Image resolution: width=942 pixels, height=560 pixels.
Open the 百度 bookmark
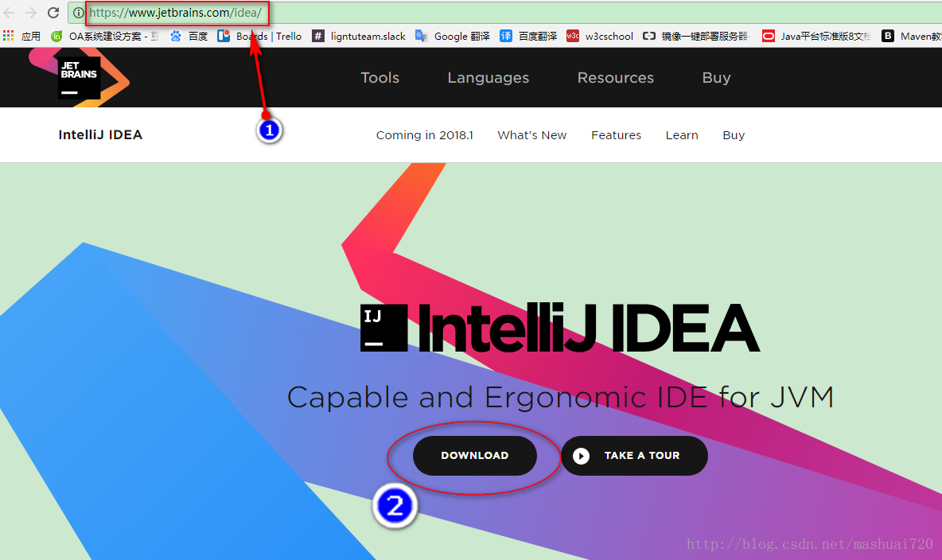point(191,36)
